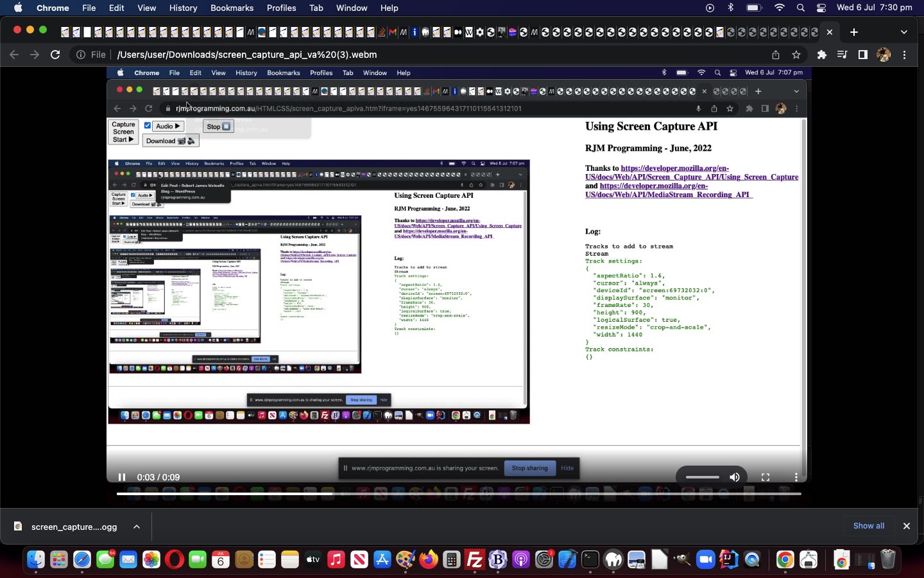Launch Zoom from the Dock
924x578 pixels.
tap(706, 559)
